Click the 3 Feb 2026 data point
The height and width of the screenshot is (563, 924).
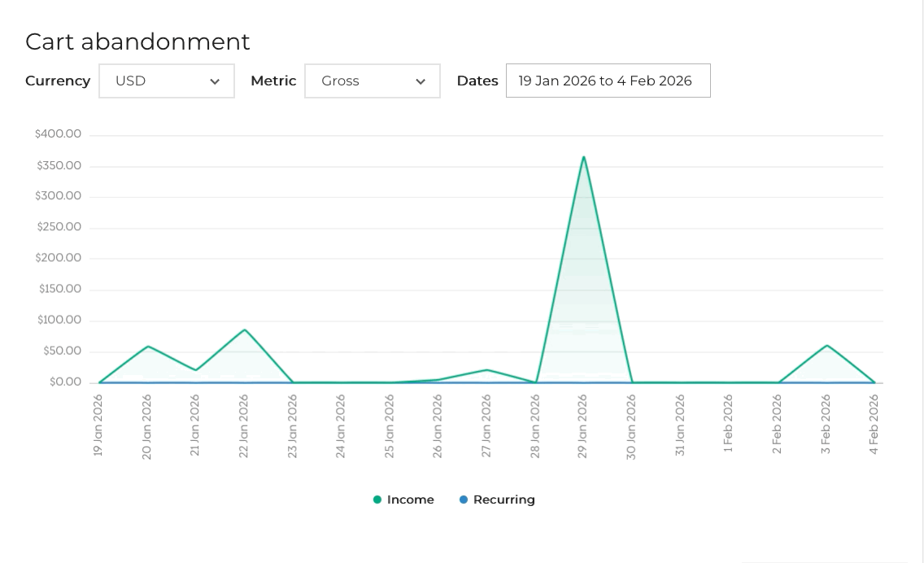826,346
